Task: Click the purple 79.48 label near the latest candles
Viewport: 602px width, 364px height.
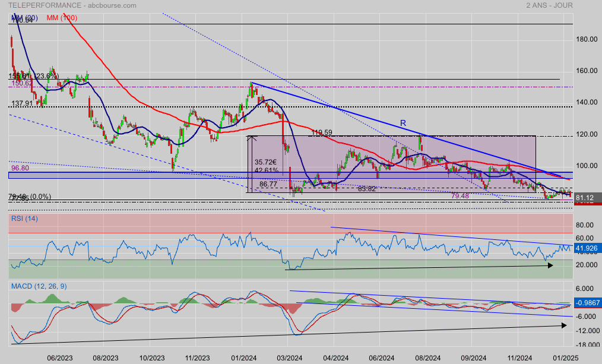Action: (x=460, y=196)
